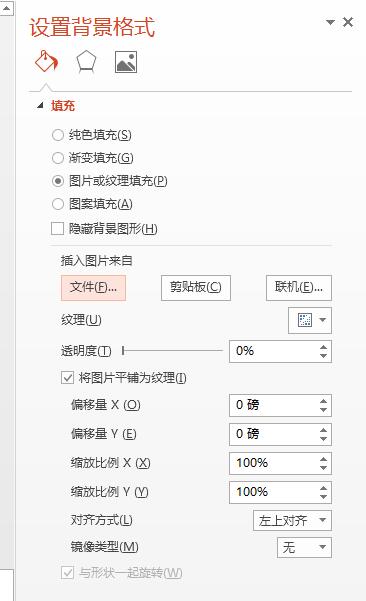Open the 对齐方式 dropdown showing 左上对齐
366x601 pixels.
coord(292,520)
